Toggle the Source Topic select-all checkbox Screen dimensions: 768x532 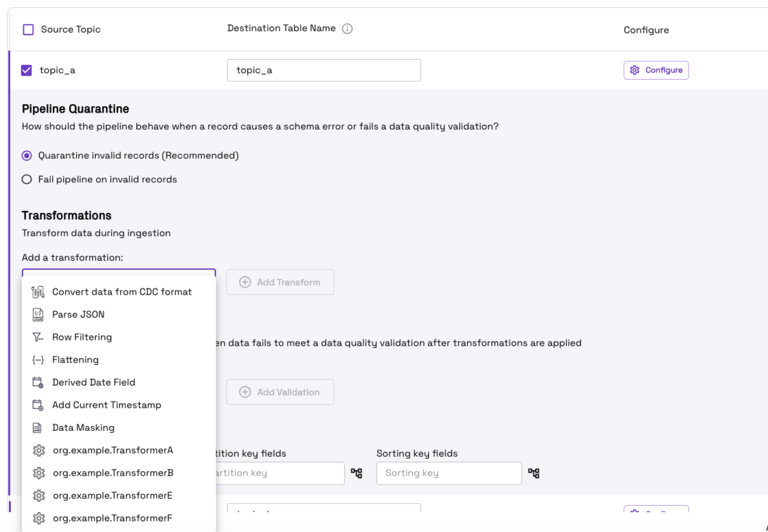pyautogui.click(x=28, y=30)
